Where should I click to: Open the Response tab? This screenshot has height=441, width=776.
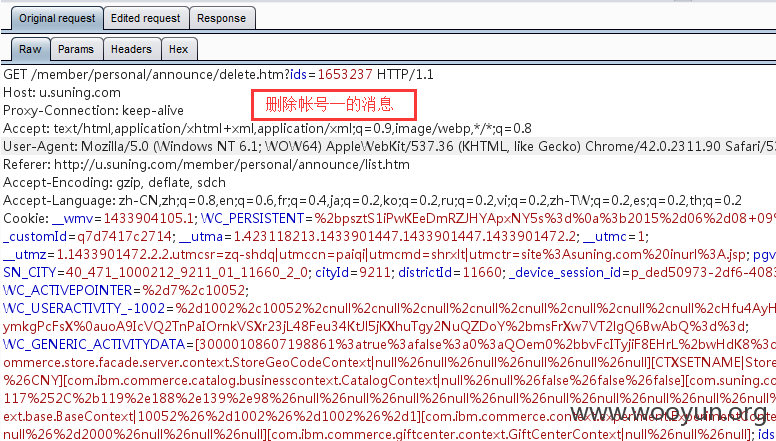pyautogui.click(x=221, y=18)
